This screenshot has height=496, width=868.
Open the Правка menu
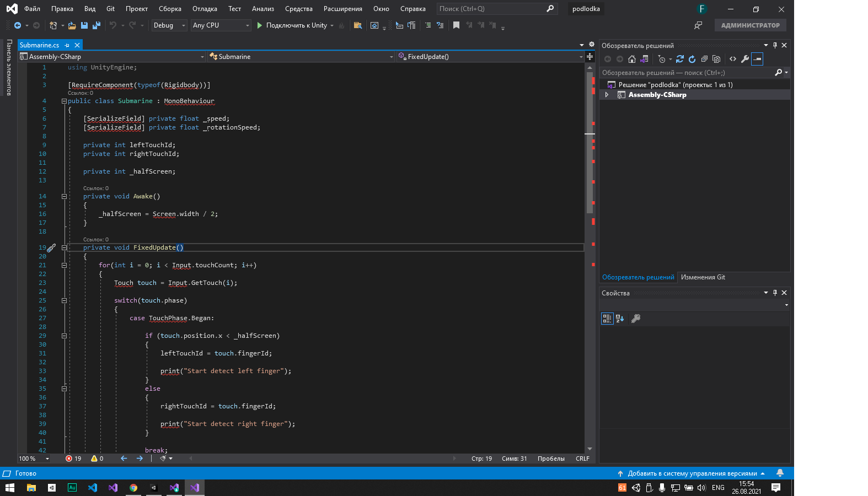(x=62, y=9)
